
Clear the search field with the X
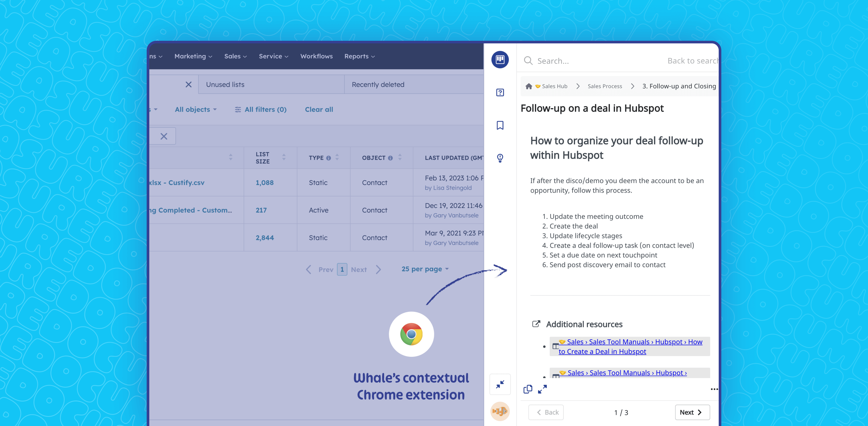(164, 136)
